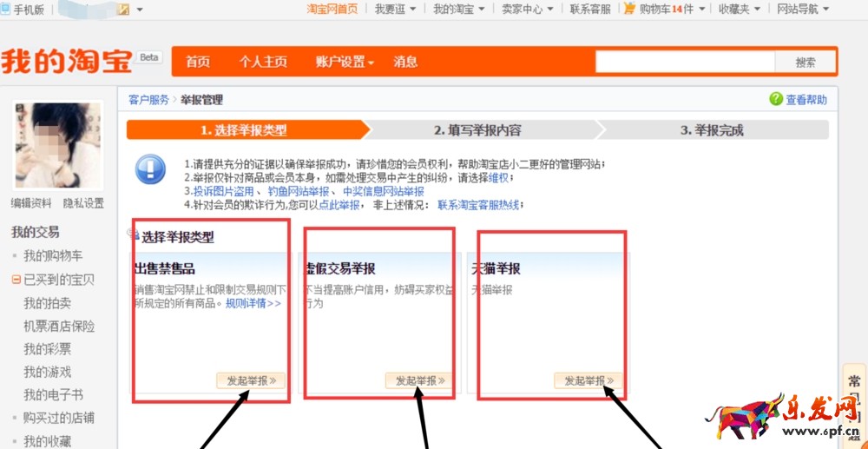
Task: Click the 天猫举报 card heading
Action: [x=496, y=269]
